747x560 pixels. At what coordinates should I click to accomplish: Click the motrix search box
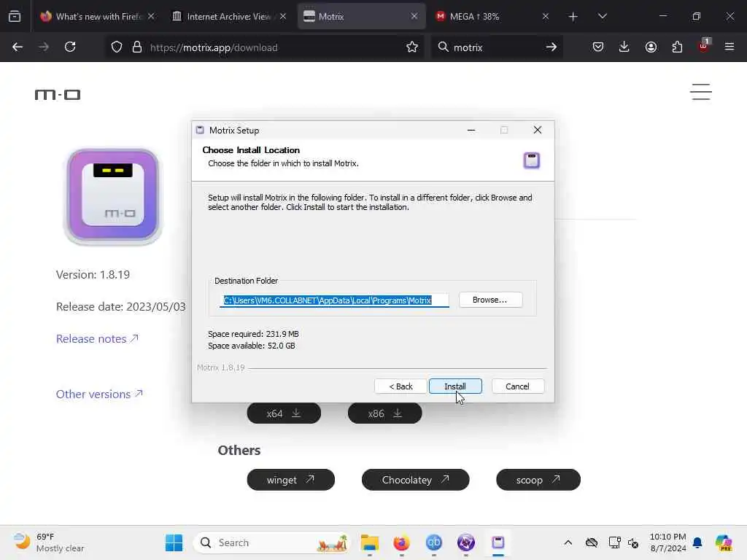[x=495, y=47]
